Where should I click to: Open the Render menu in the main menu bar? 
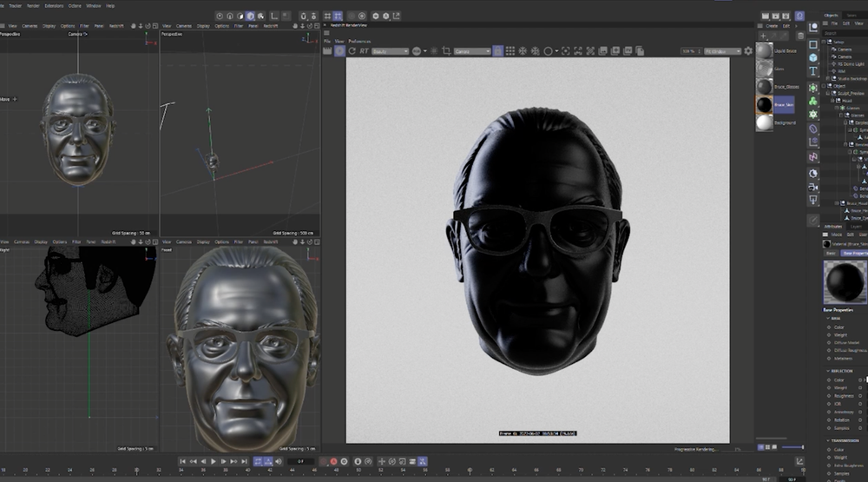pyautogui.click(x=33, y=5)
